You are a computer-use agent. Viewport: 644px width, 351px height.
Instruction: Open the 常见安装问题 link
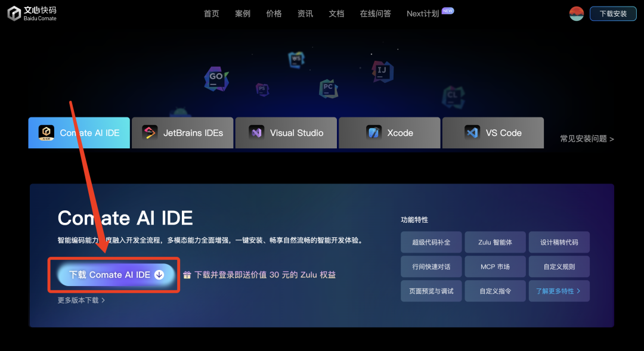tap(585, 137)
